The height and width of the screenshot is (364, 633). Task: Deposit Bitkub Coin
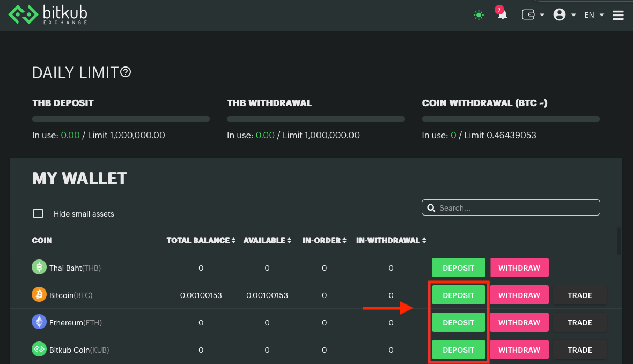[459, 350]
